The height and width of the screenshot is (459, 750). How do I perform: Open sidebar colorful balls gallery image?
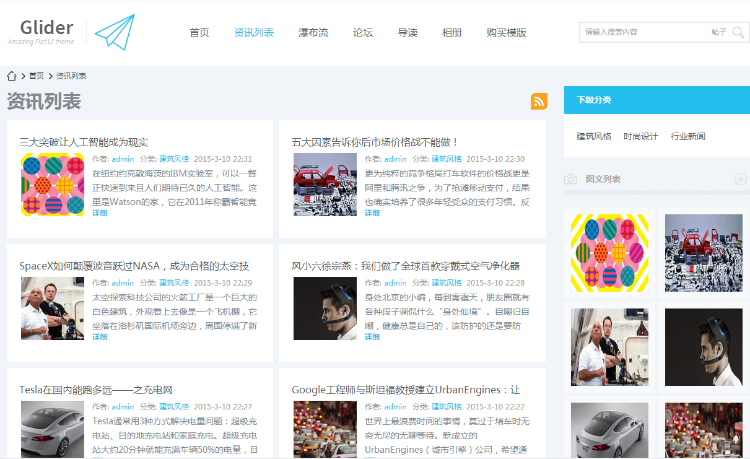point(609,253)
